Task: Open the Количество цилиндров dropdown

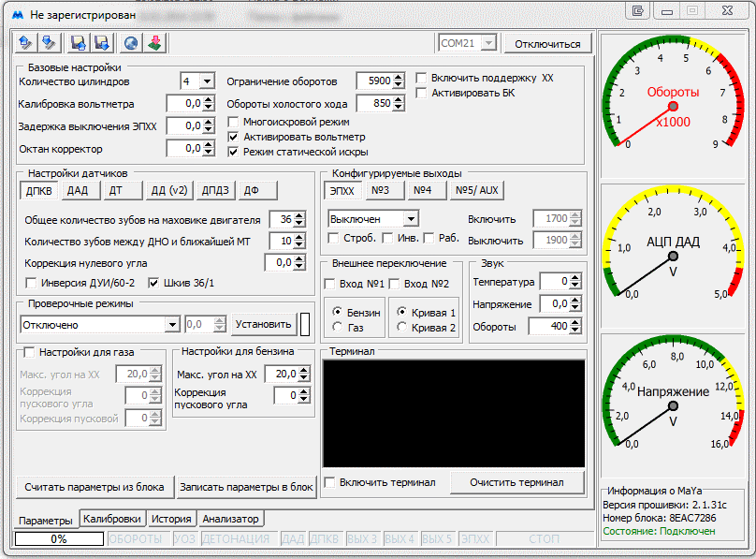Action: [207, 81]
